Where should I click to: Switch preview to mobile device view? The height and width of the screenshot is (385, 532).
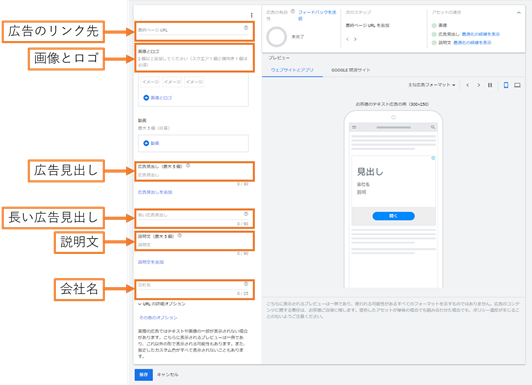(506, 85)
